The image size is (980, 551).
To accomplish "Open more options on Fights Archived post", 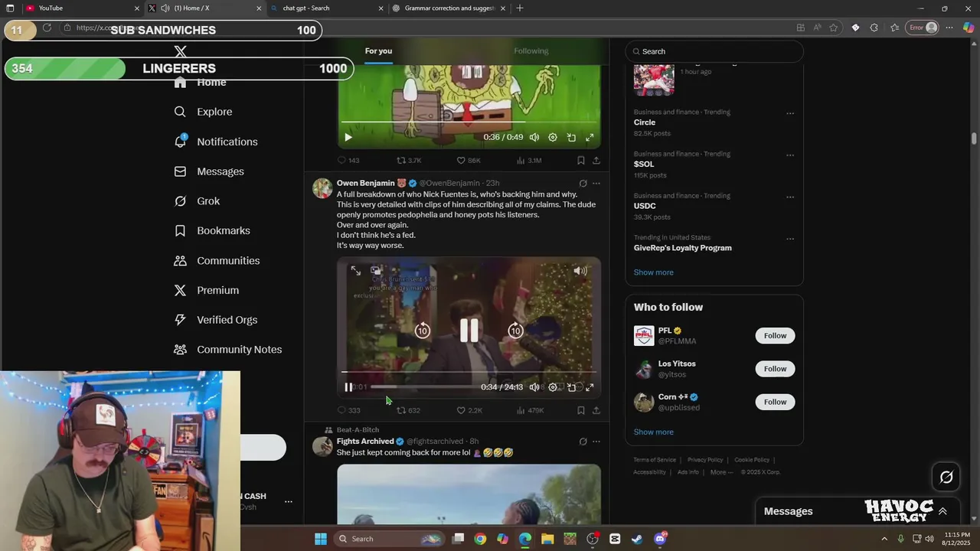I will pyautogui.click(x=596, y=442).
